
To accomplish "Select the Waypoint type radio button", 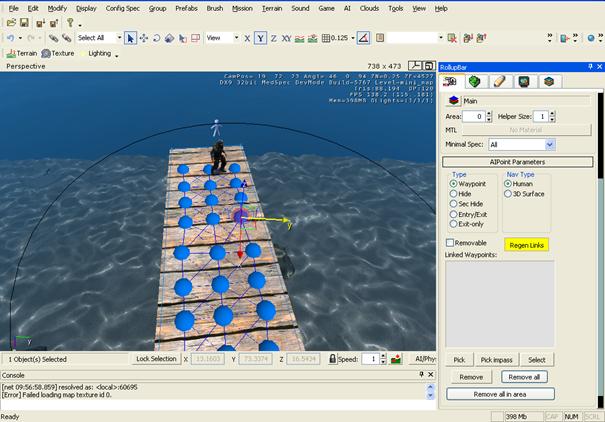I will click(453, 184).
